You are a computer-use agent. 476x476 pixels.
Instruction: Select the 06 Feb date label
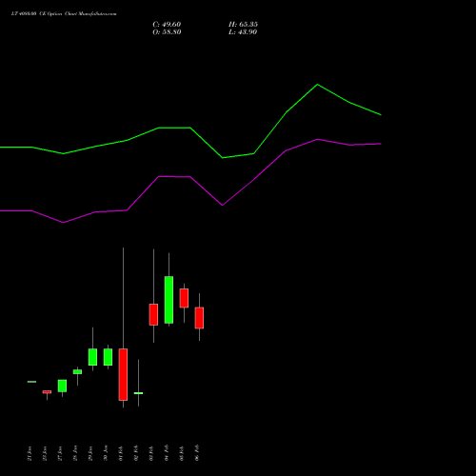[x=197, y=453]
